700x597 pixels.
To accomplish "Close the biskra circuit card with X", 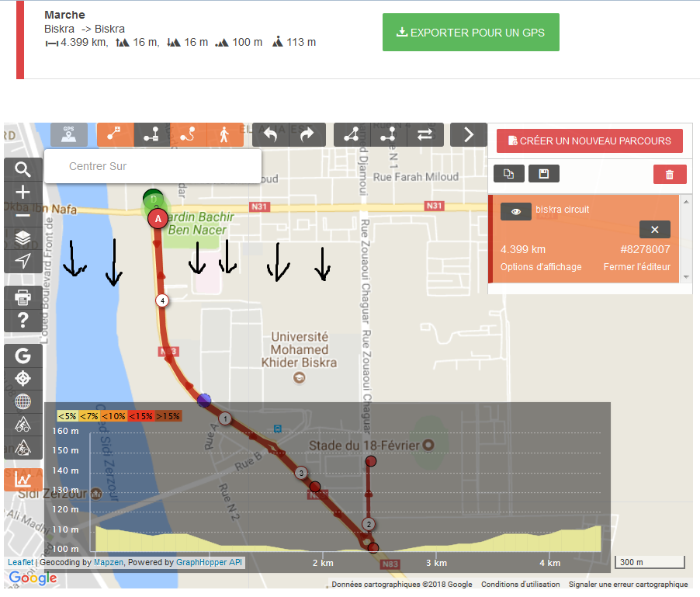I will [654, 230].
